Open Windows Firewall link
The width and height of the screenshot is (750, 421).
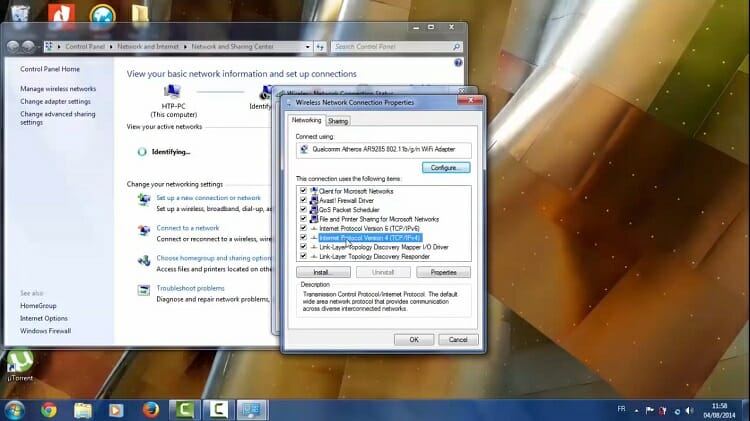pyautogui.click(x=45, y=331)
